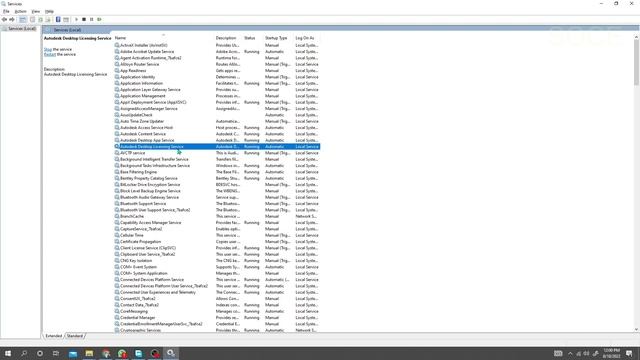This screenshot has height=360, width=640.
Task: Select Autodesk Access Service Host row
Action: pos(217,128)
